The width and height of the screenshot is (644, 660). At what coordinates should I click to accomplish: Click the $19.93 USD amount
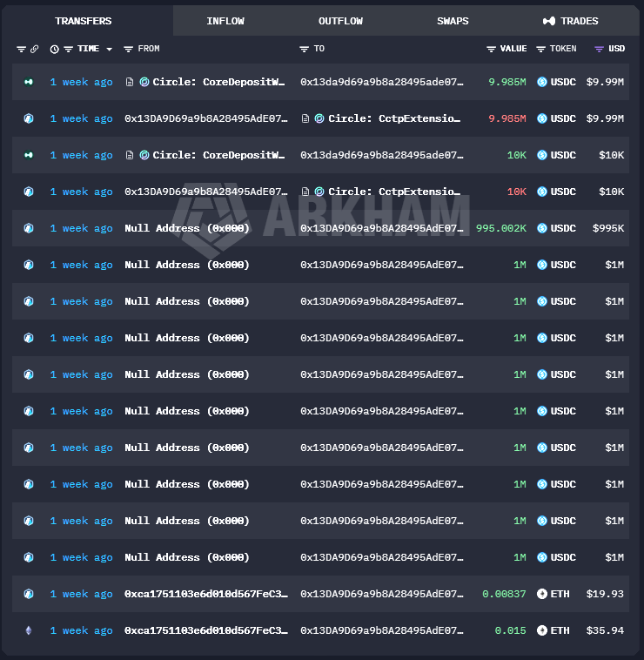tap(605, 594)
